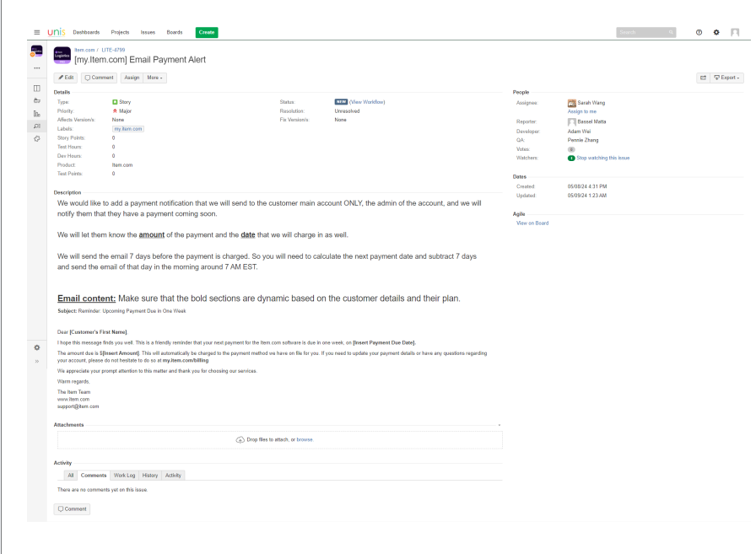This screenshot has height=554, width=756.
Task: Click the add-ons puzzle icon in sidebar
Action: (x=36, y=138)
